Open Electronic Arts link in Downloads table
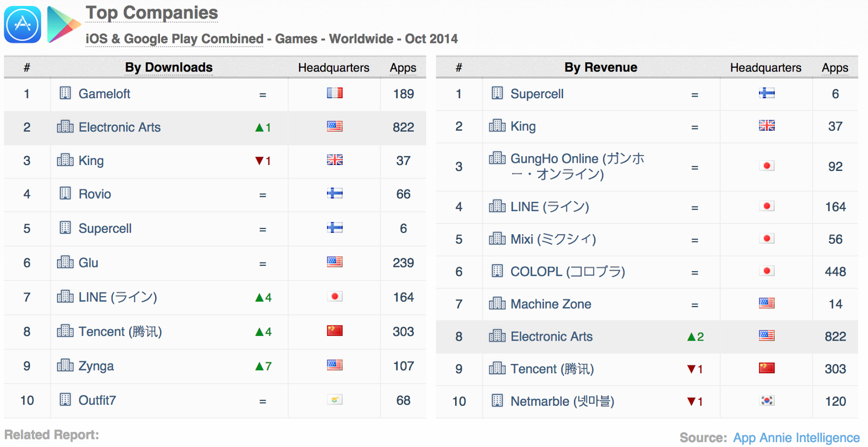868x447 pixels. (x=119, y=127)
